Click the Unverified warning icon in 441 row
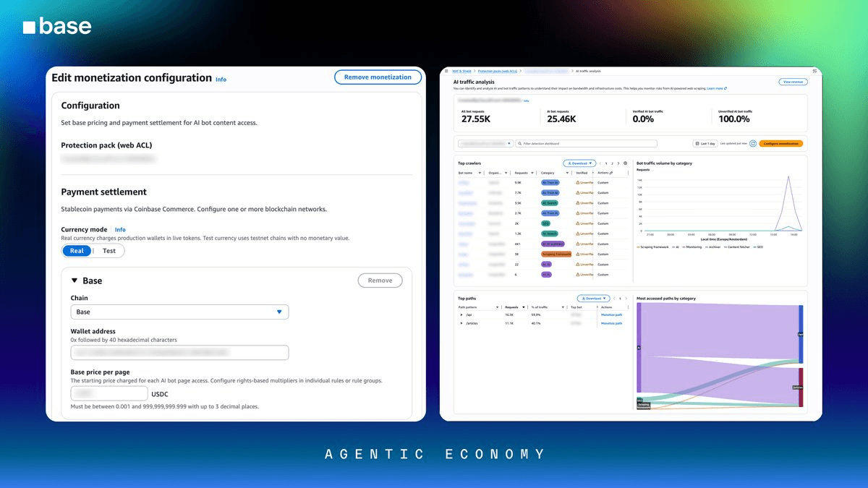 (578, 244)
